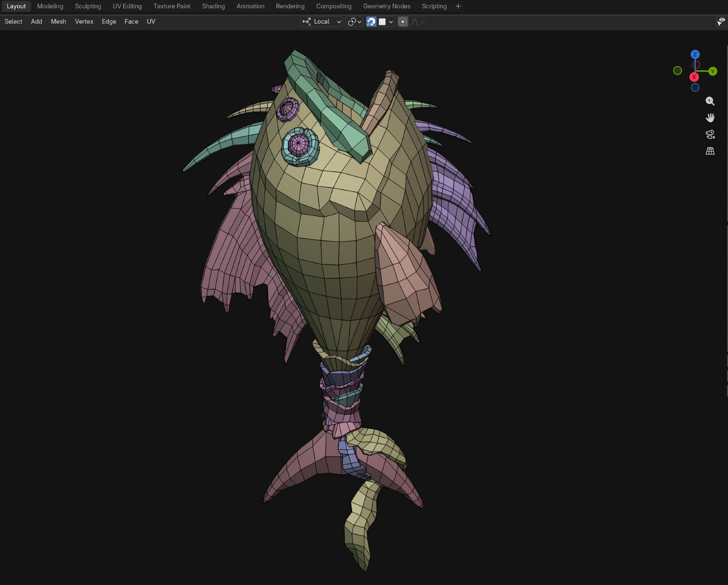The image size is (728, 585).
Task: Open the Select menu
Action: coord(13,21)
